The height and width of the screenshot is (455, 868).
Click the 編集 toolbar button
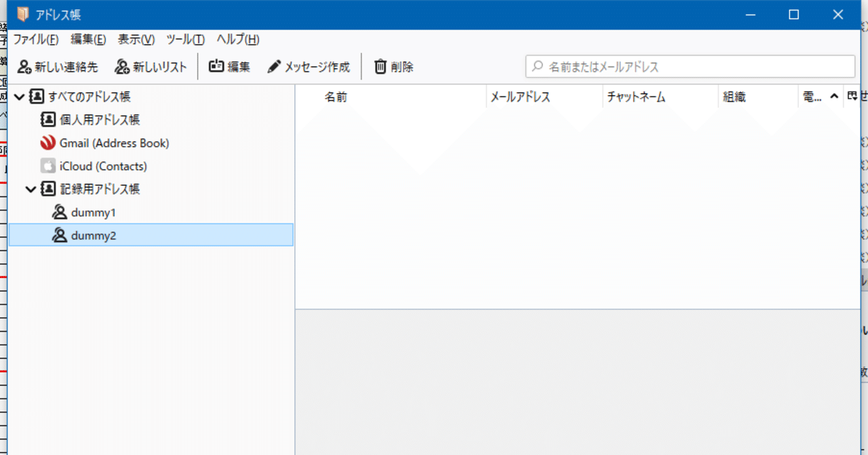(x=229, y=66)
